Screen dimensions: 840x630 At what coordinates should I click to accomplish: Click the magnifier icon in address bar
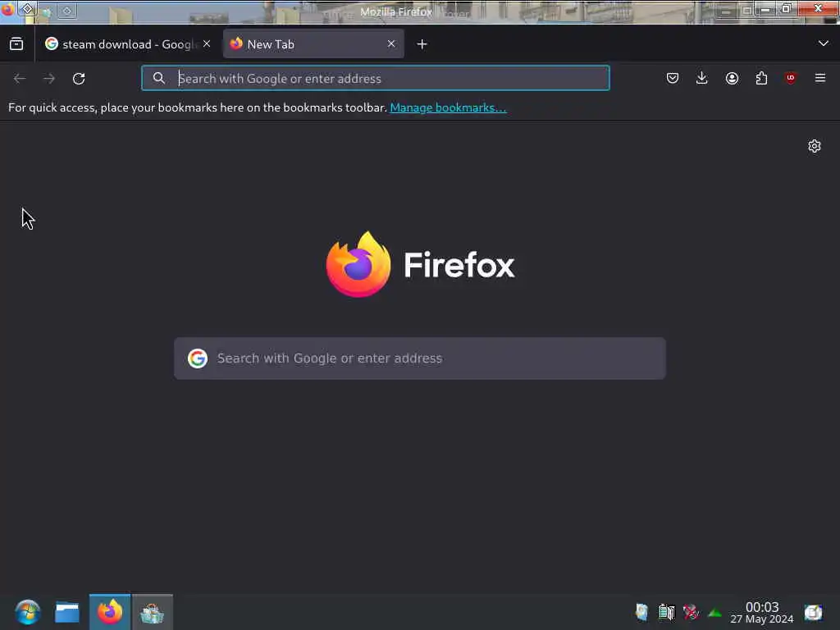pos(158,78)
